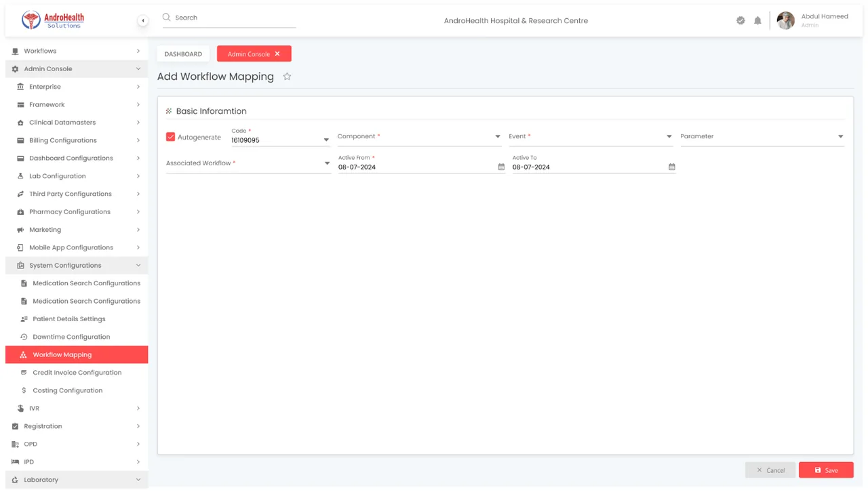Click the Marketing megaphone icon
The width and height of the screenshot is (868, 494).
[20, 230]
